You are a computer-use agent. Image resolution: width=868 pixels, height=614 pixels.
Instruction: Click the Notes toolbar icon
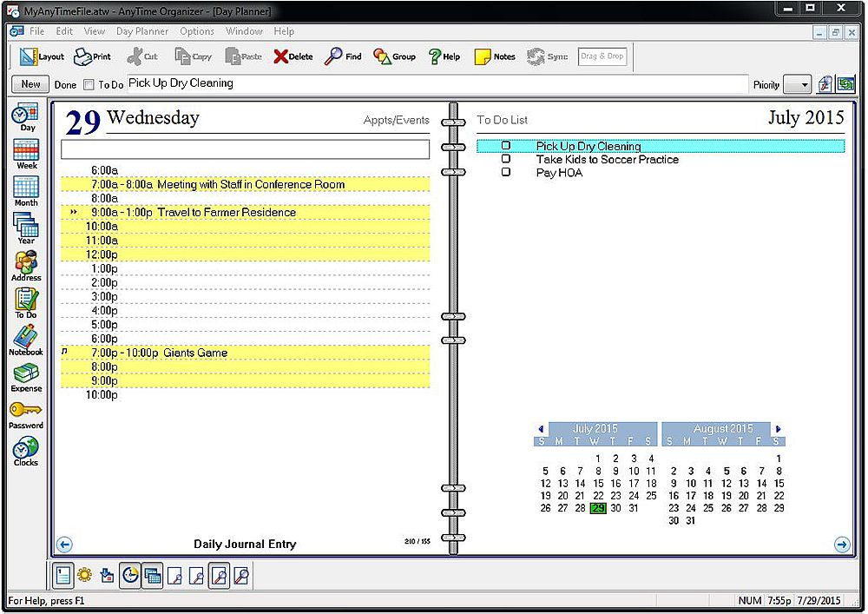(x=495, y=56)
